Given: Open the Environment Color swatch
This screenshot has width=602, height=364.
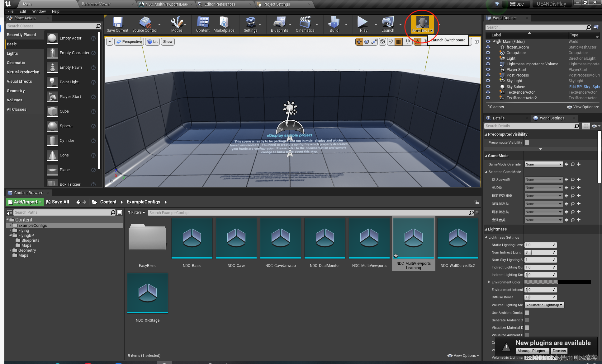Looking at the screenshot, I should pos(557,282).
